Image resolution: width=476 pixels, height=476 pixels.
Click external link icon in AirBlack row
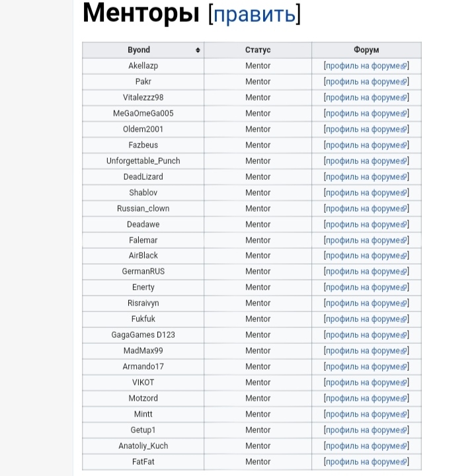pyautogui.click(x=403, y=256)
